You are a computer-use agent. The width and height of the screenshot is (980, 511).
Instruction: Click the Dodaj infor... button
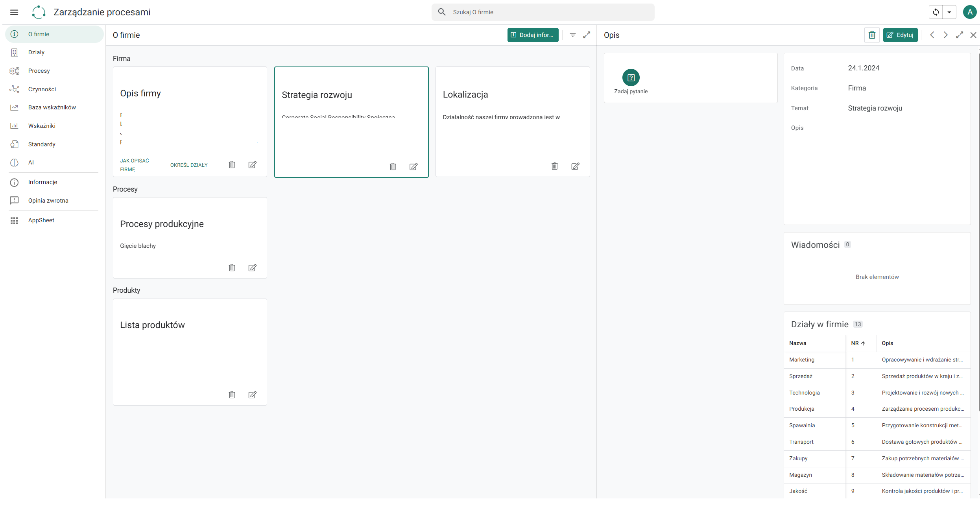pos(533,35)
